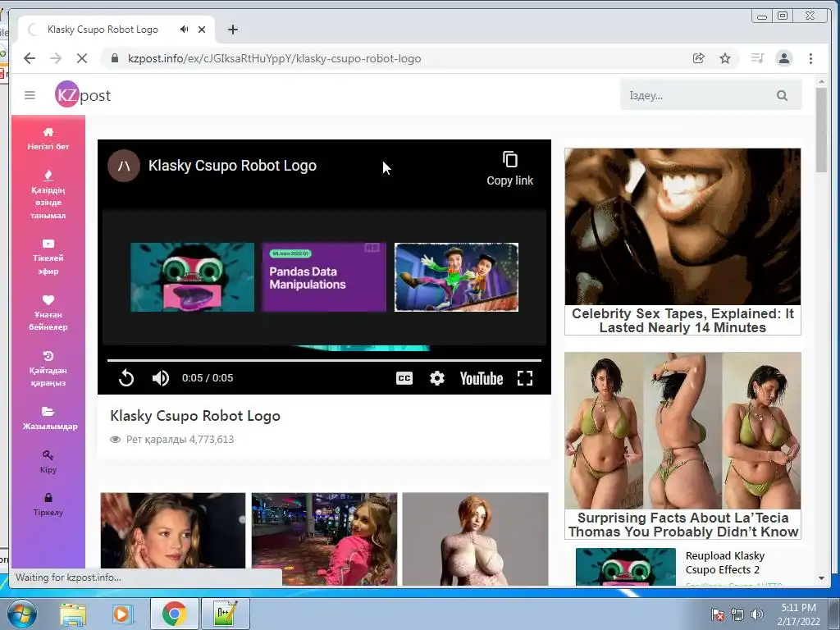Go to Негізгі бет home in sidebar

click(x=48, y=139)
